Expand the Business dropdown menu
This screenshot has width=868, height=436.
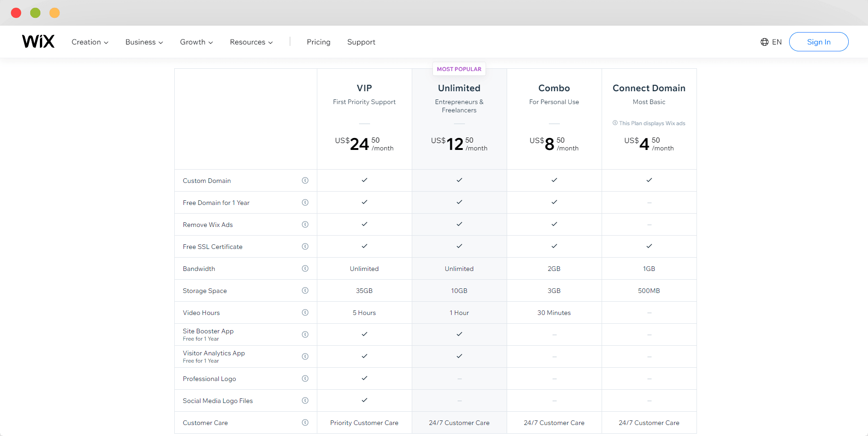(x=144, y=42)
